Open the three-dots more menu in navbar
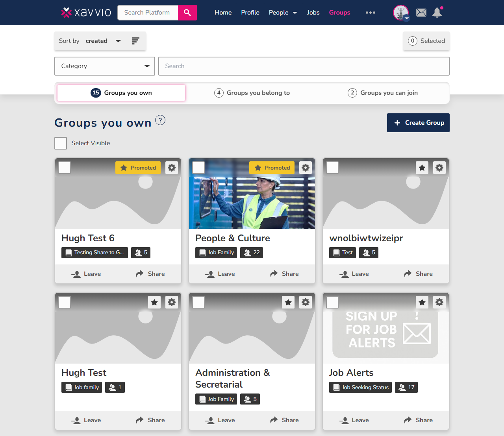The width and height of the screenshot is (504, 436). tap(371, 13)
